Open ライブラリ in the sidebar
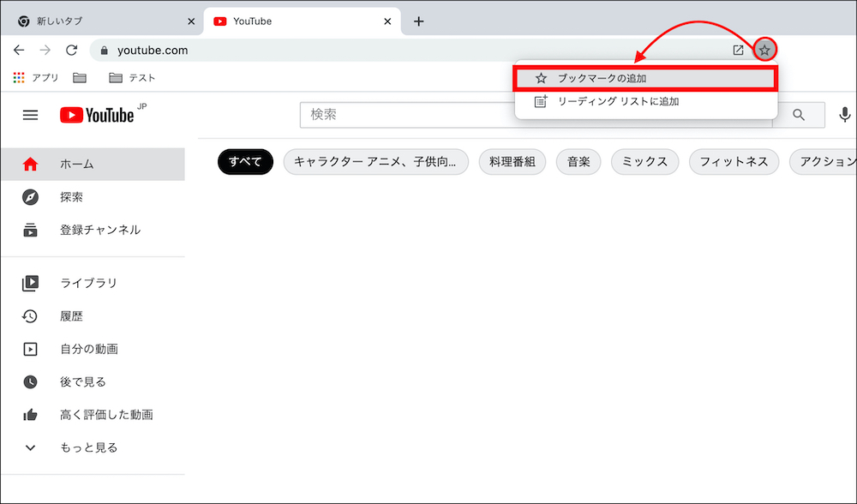 coord(93,283)
